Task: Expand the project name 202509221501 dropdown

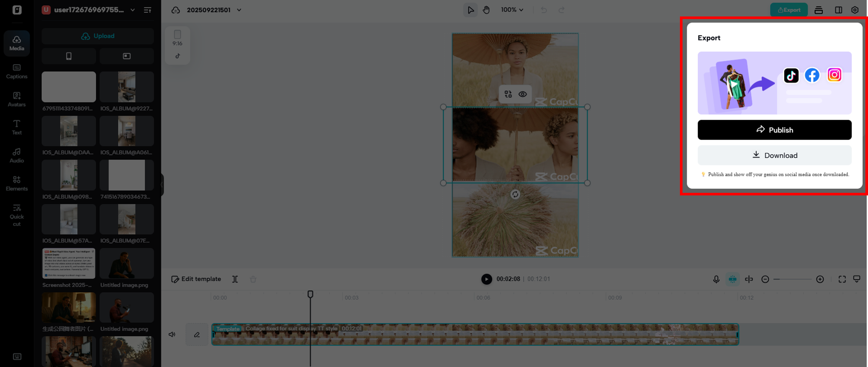Action: click(x=239, y=10)
